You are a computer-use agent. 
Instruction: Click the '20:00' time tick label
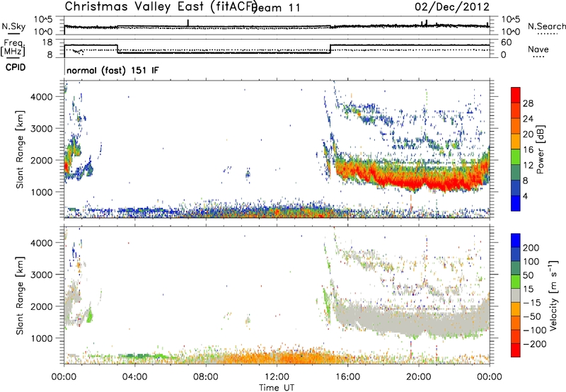[418, 377]
